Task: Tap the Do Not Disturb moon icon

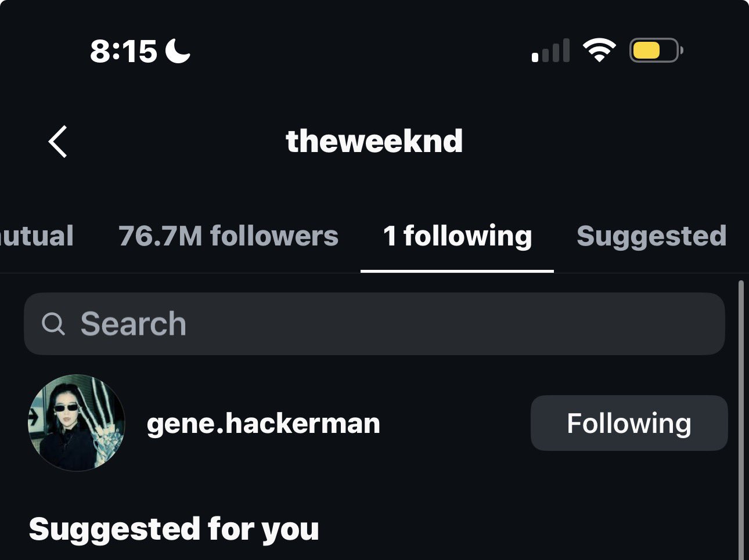Action: click(178, 50)
